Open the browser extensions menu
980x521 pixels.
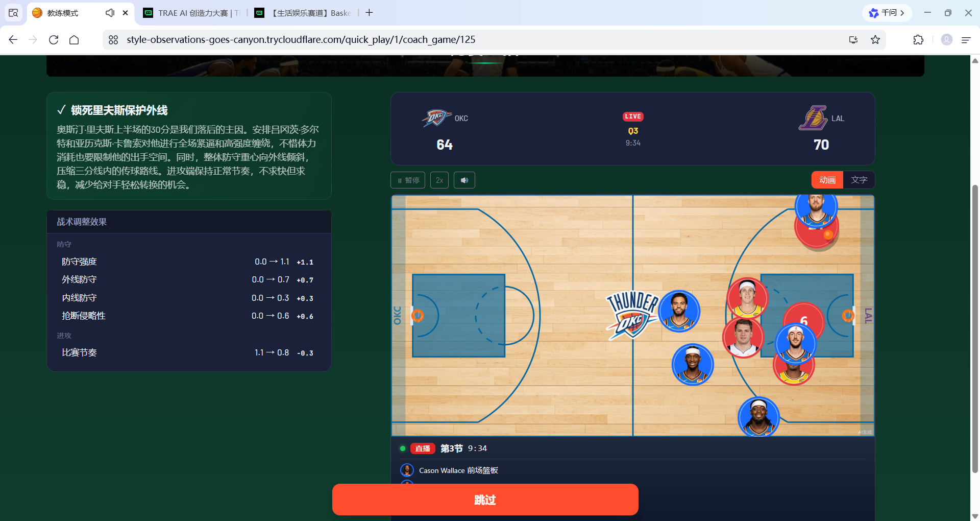(918, 40)
